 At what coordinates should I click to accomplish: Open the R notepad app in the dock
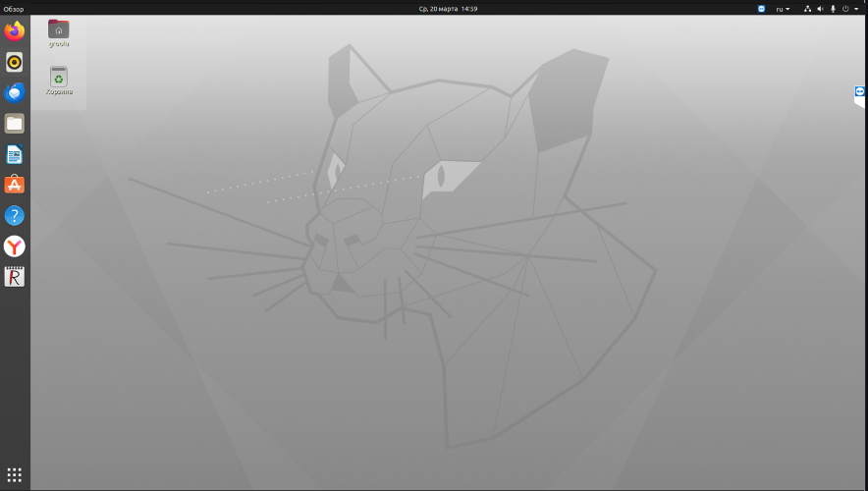click(15, 277)
